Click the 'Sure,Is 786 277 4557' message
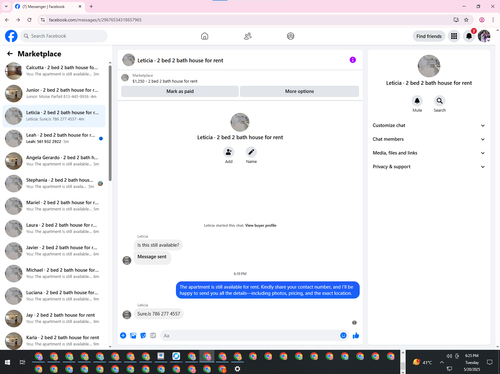 click(159, 314)
